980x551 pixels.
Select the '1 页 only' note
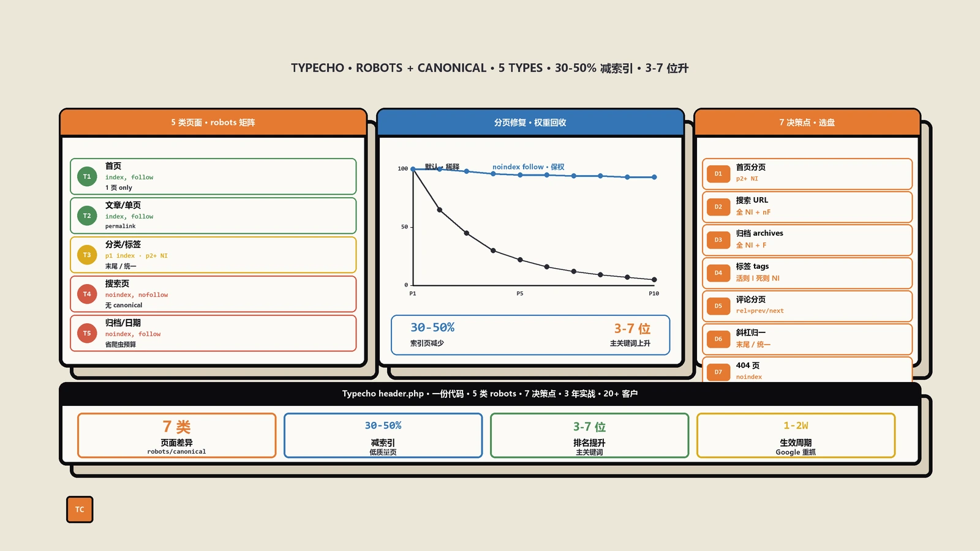pyautogui.click(x=119, y=188)
